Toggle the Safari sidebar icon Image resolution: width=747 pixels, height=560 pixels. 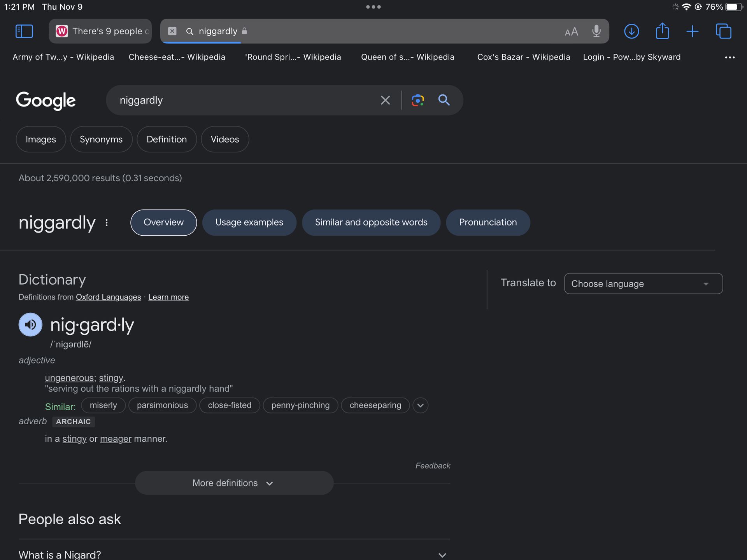tap(24, 31)
